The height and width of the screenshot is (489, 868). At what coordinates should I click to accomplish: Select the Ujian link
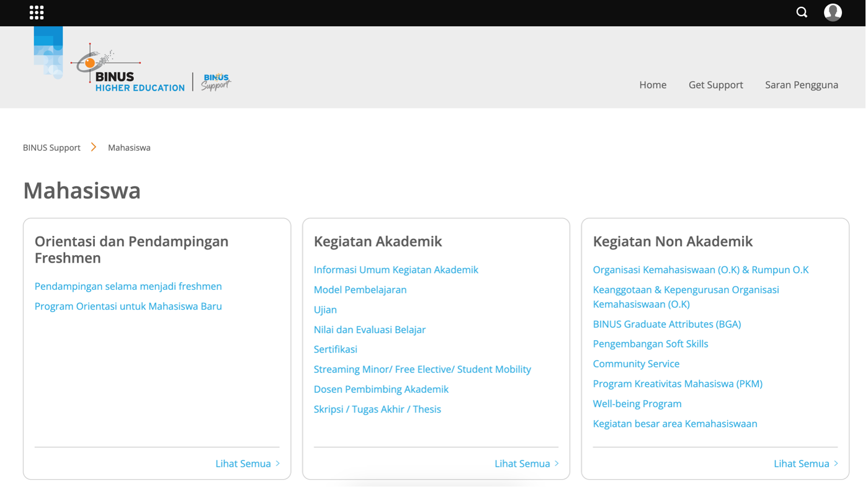(325, 310)
